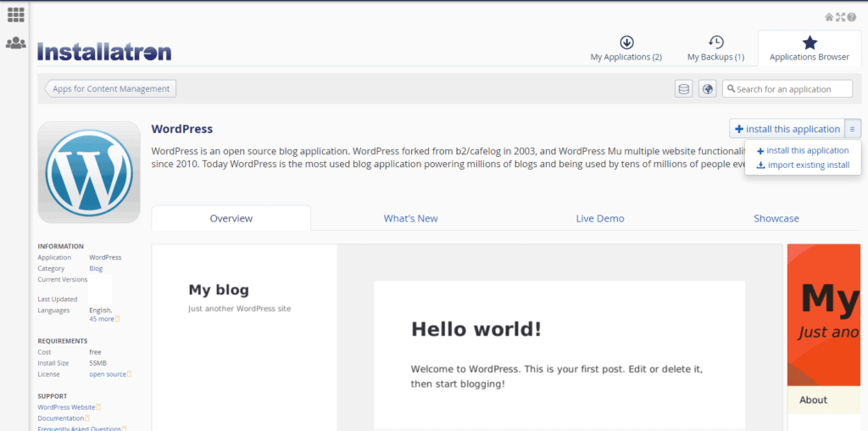Switch to the What's New tab

click(x=410, y=219)
